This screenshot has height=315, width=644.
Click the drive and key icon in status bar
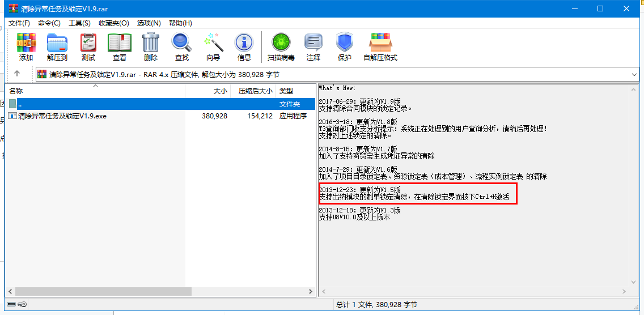tap(17, 304)
